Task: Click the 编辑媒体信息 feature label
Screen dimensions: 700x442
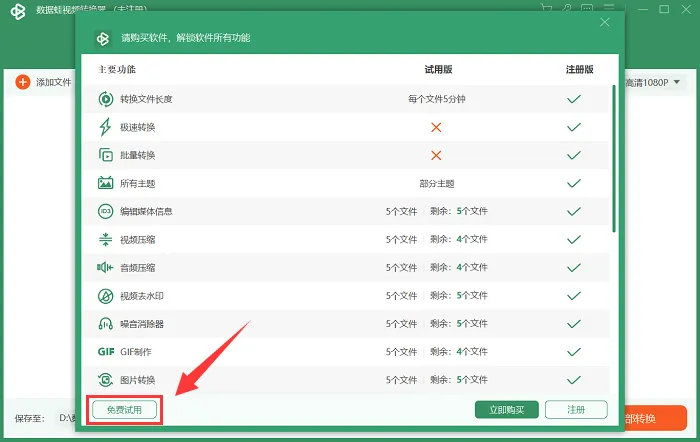Action: coord(146,212)
